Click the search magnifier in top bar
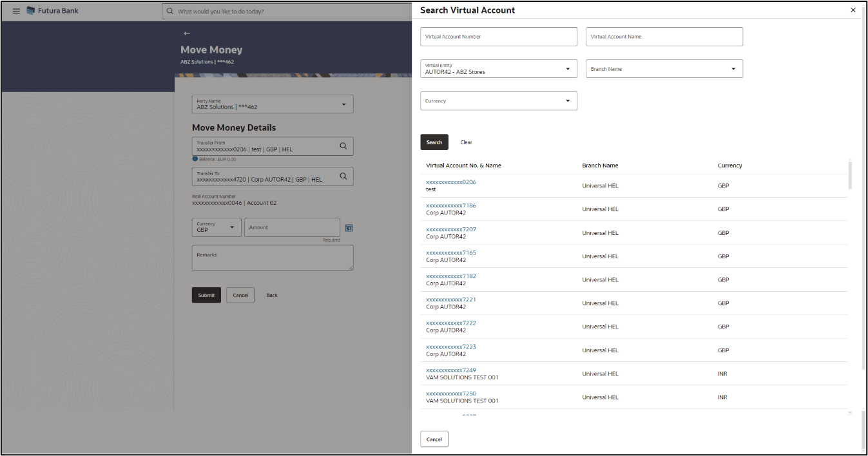This screenshot has width=868, height=456. (170, 12)
